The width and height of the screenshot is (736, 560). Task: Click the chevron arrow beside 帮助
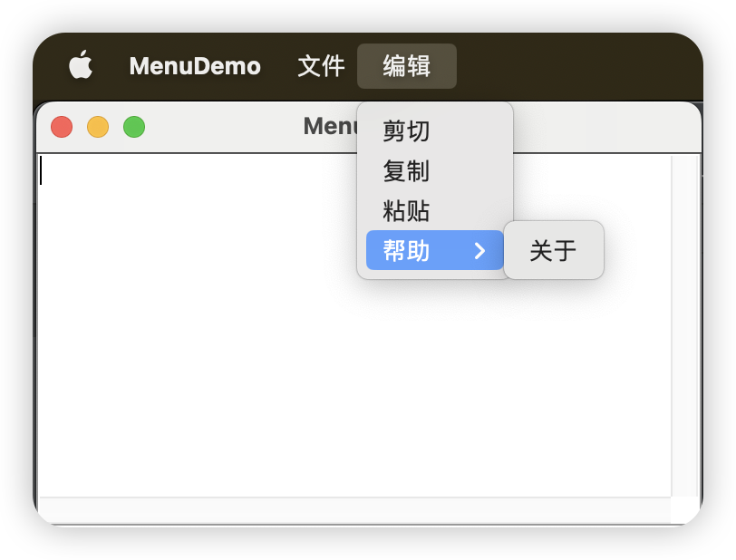click(480, 251)
